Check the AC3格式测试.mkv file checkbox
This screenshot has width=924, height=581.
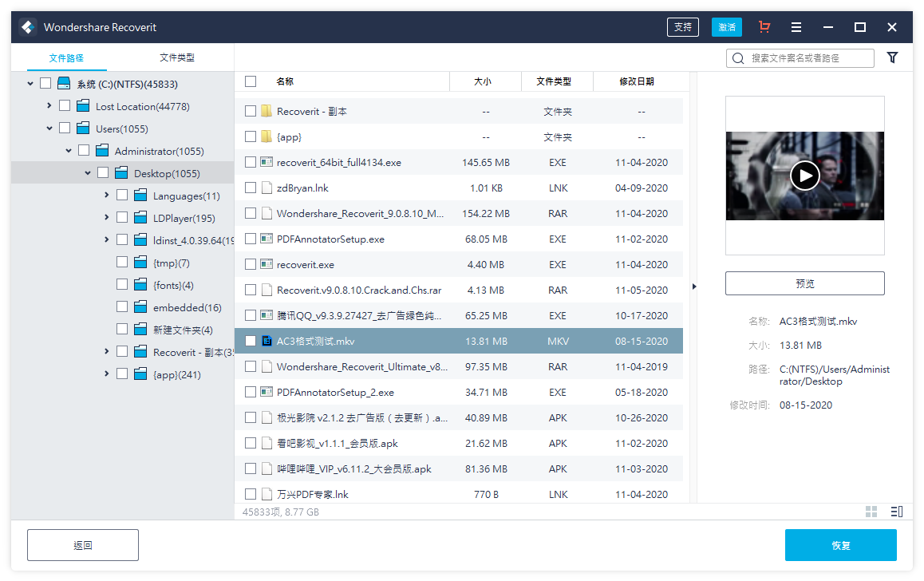[251, 341]
